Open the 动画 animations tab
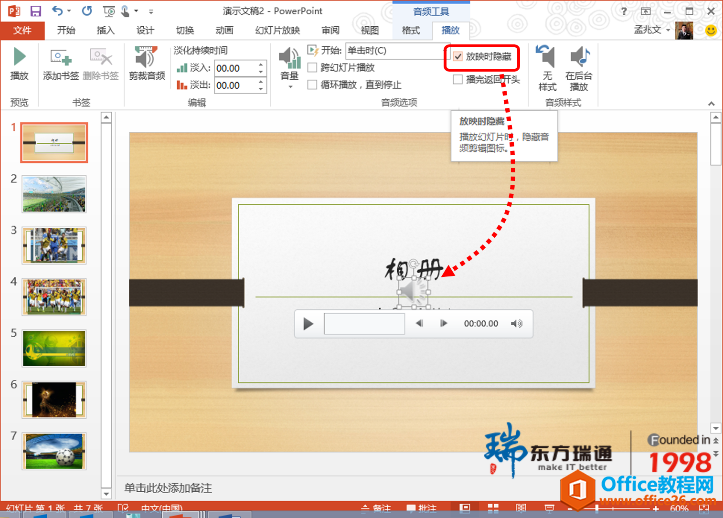The image size is (723, 518). [225, 30]
